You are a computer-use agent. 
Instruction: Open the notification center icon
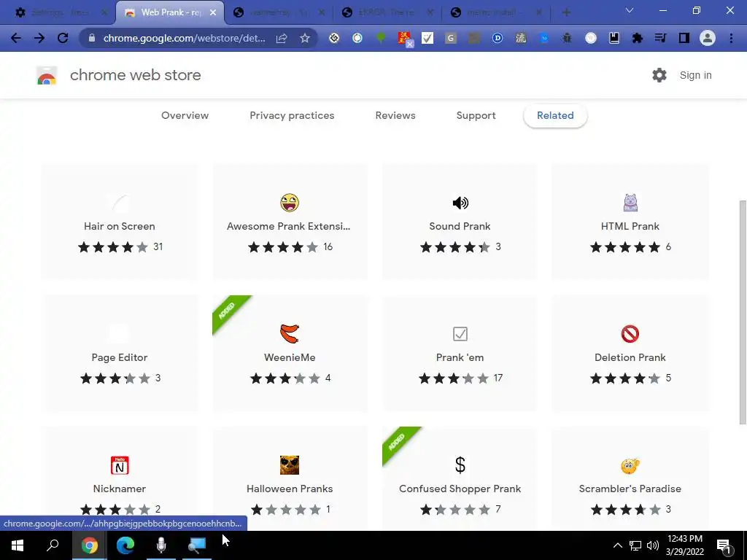click(x=724, y=545)
